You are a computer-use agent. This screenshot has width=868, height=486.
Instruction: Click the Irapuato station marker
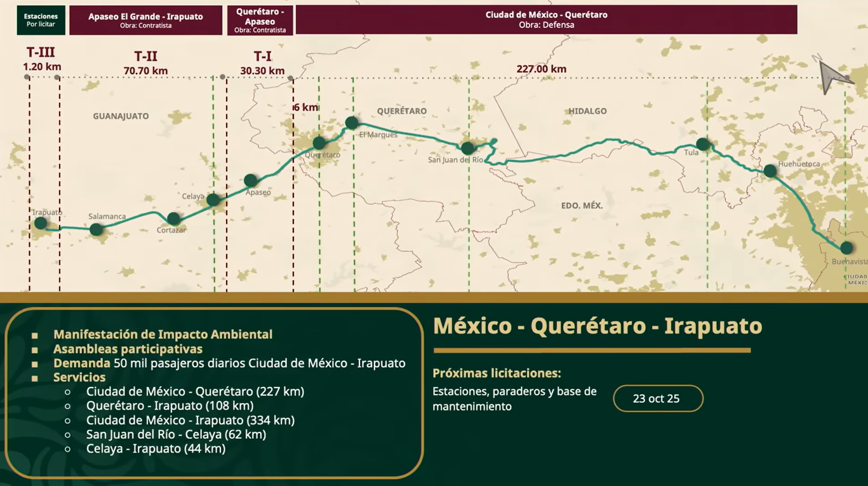point(41,223)
